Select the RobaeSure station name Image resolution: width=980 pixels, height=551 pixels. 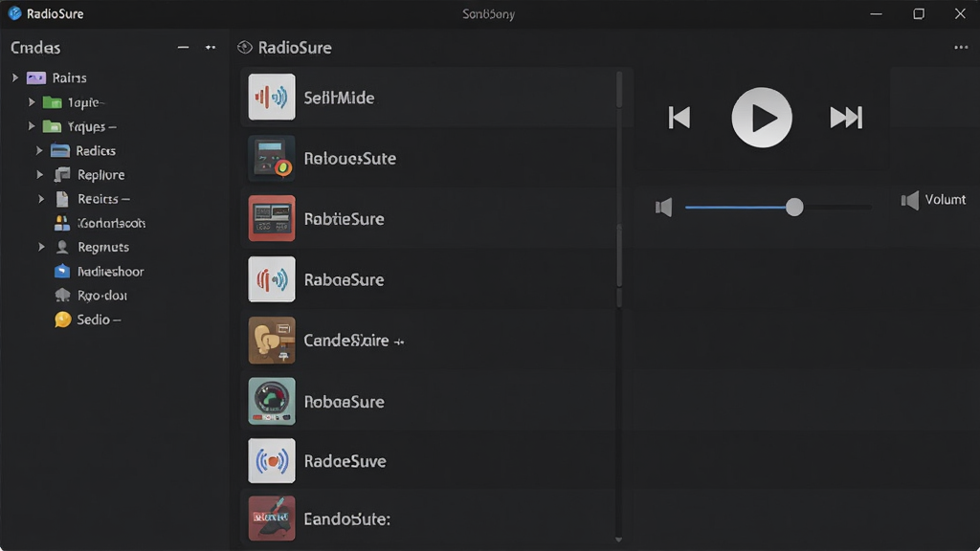pyautogui.click(x=344, y=402)
